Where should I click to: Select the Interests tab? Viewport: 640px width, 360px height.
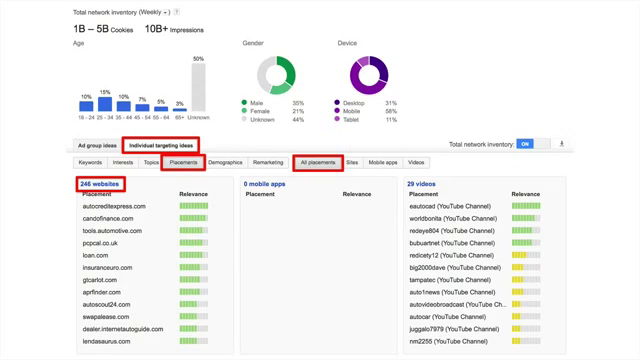click(x=123, y=162)
